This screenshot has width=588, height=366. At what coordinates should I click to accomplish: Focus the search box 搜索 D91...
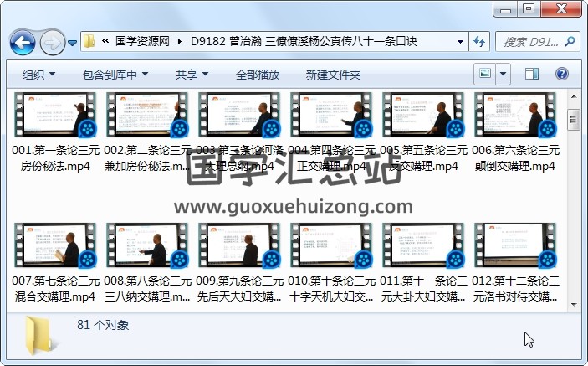click(531, 42)
